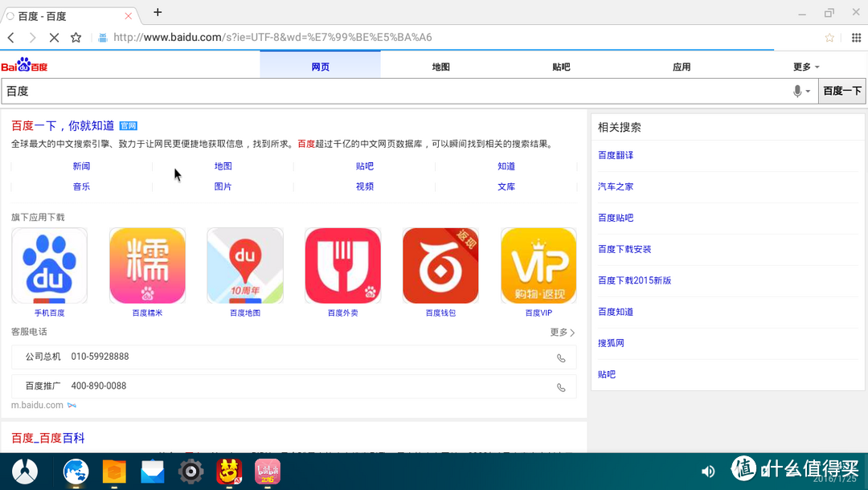This screenshot has height=490, width=868.
Task: Switch to the 地图 tab
Action: pos(440,67)
